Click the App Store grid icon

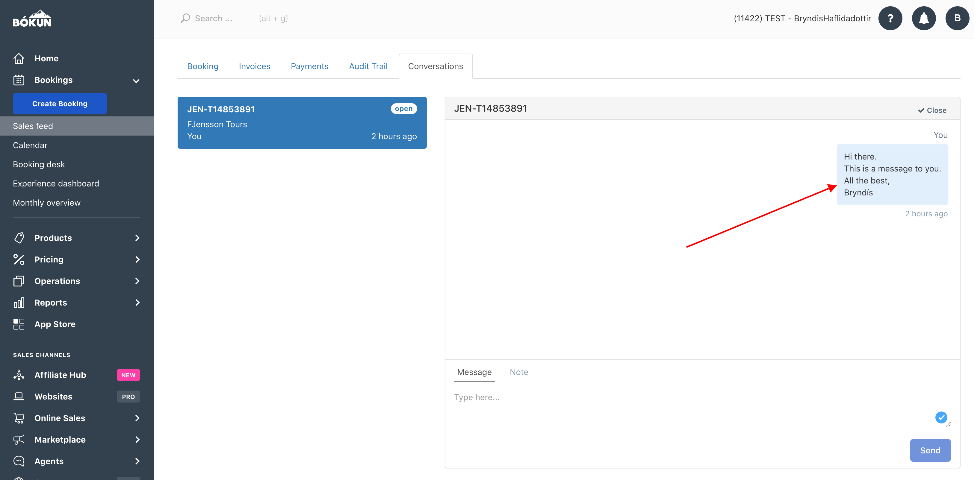(19, 326)
